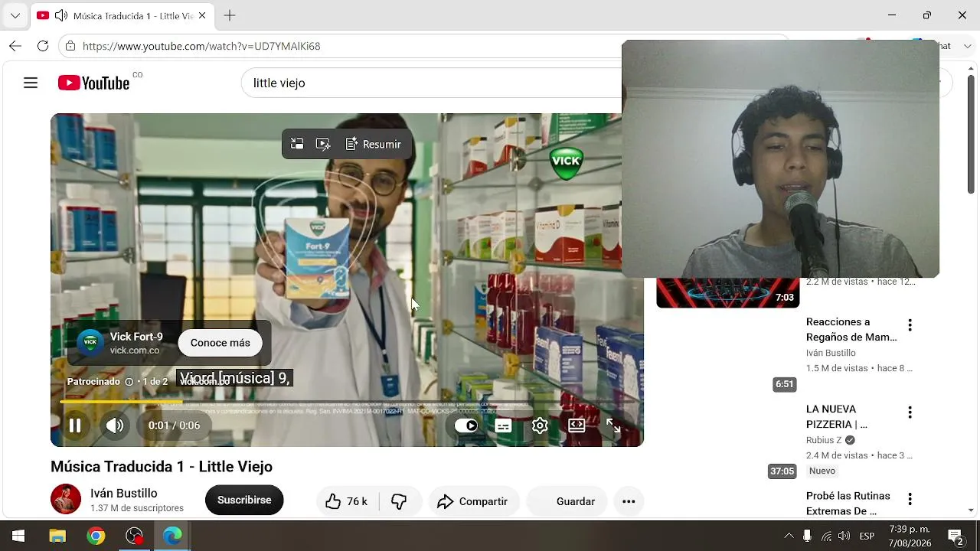980x551 pixels.
Task: Reload the current page
Action: (43, 46)
